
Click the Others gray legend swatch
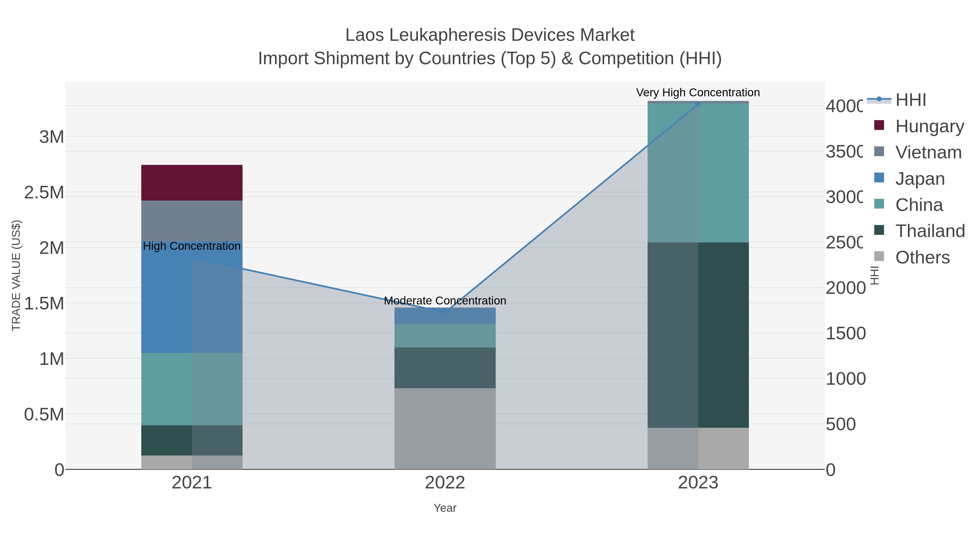click(879, 256)
